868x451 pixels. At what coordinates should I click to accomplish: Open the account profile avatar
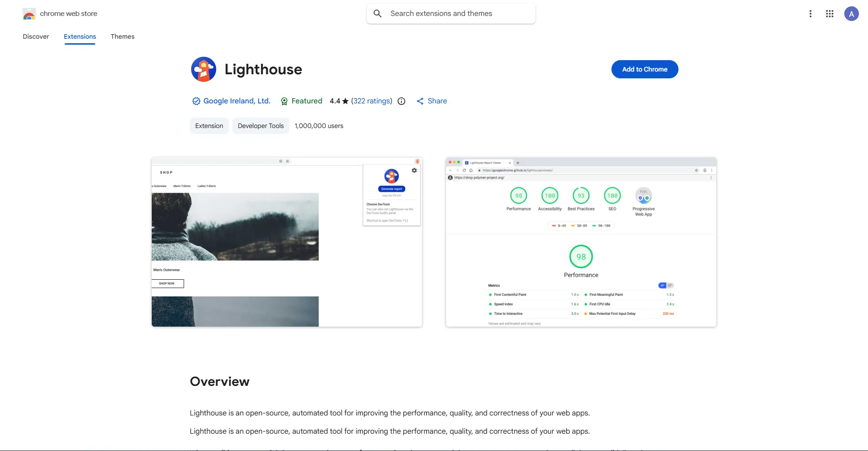(851, 14)
